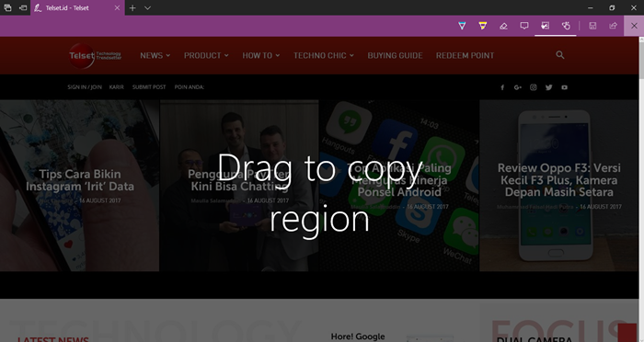Select the yellow highlighter tool
This screenshot has height=342, width=644.
[x=483, y=26]
